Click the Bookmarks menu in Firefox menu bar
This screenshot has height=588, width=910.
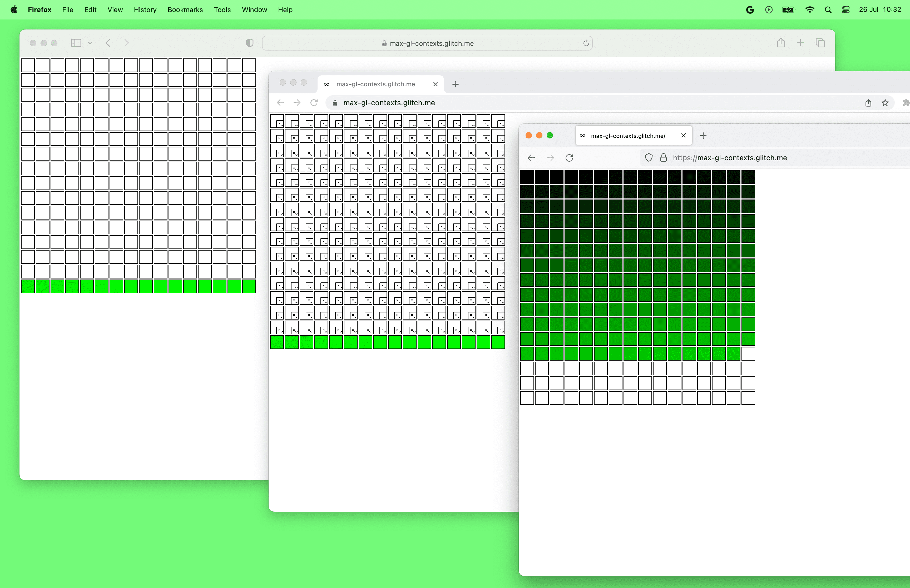coord(184,9)
